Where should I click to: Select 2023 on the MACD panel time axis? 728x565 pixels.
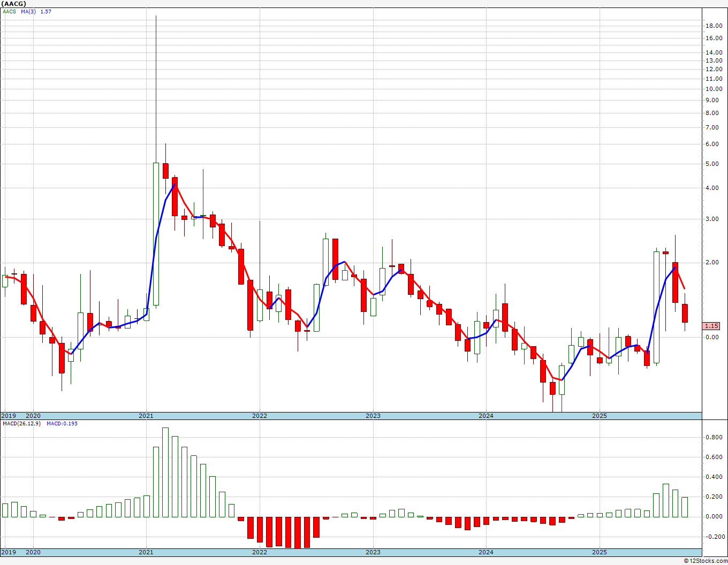373,552
